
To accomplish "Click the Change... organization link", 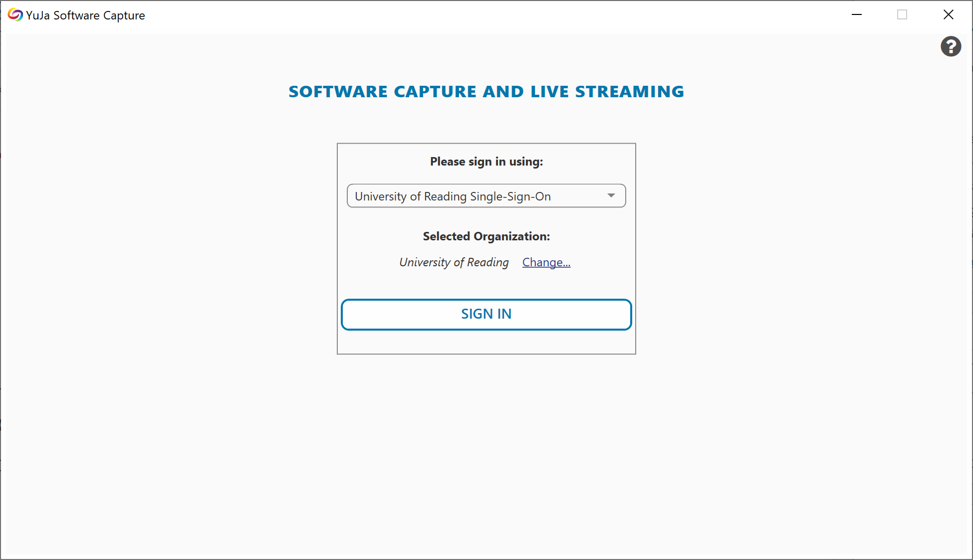I will click(546, 262).
